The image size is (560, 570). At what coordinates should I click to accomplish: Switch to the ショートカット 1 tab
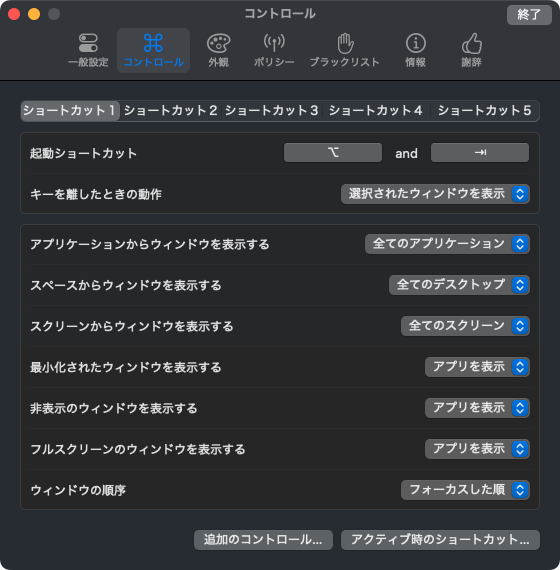tap(70, 111)
